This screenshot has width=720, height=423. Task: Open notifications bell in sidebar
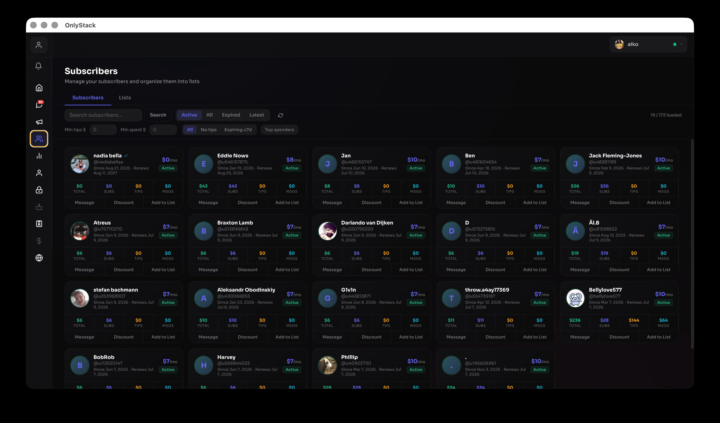click(39, 66)
